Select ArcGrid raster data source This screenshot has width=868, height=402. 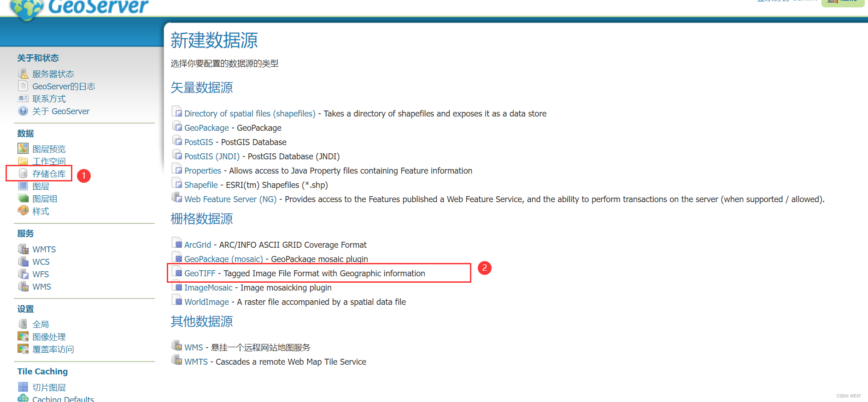198,245
